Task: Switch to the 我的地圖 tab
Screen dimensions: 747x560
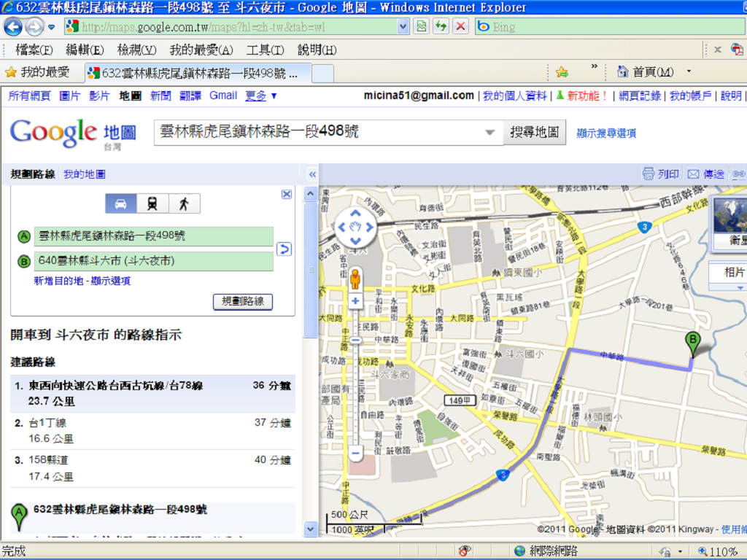Action: pos(85,174)
